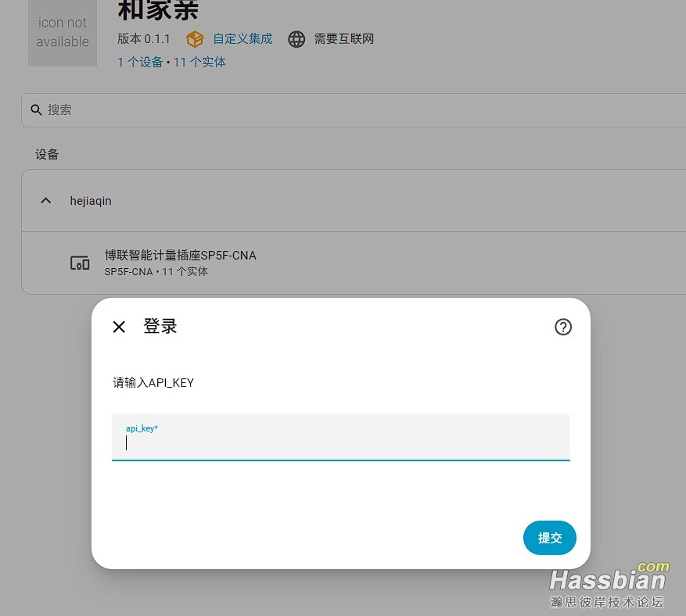Click the custom integration box icon
Viewport: 686px width, 616px height.
pos(195,39)
